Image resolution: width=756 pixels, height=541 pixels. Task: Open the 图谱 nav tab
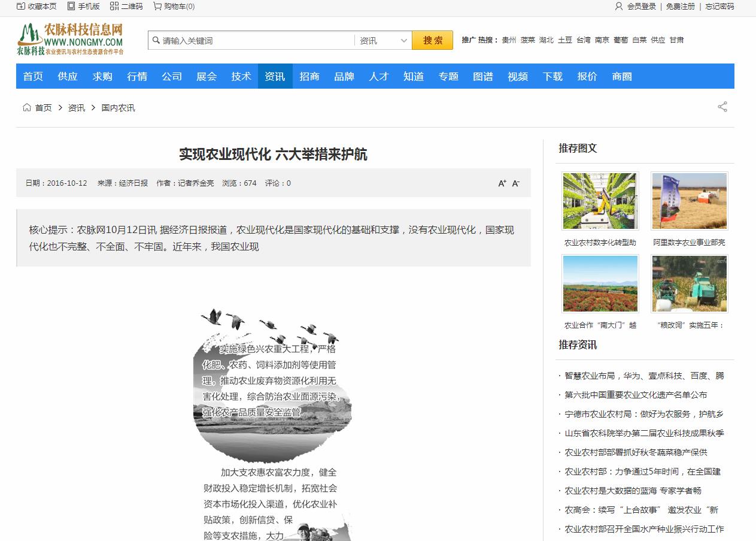[483, 76]
